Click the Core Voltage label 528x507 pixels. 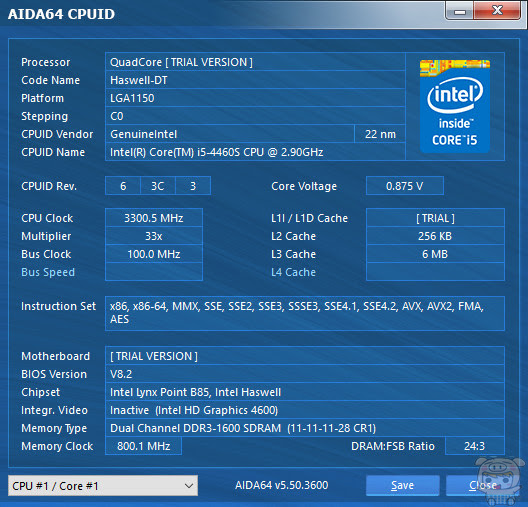(304, 186)
